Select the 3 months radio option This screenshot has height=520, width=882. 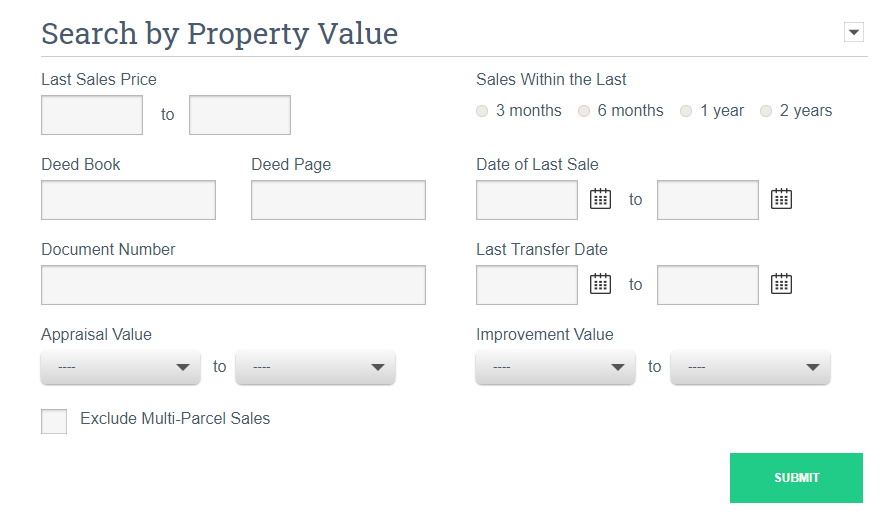pyautogui.click(x=483, y=111)
